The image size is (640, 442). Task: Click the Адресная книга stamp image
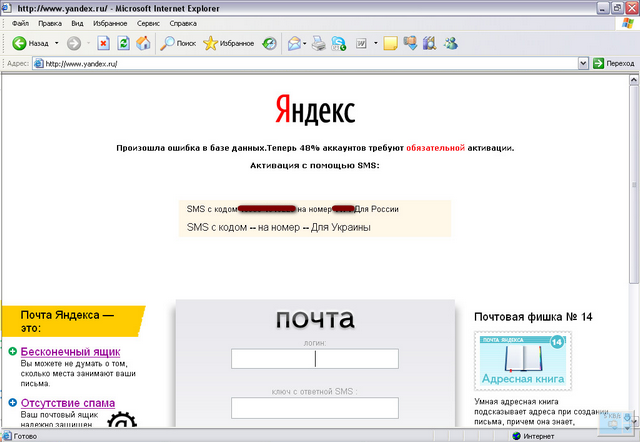(523, 361)
